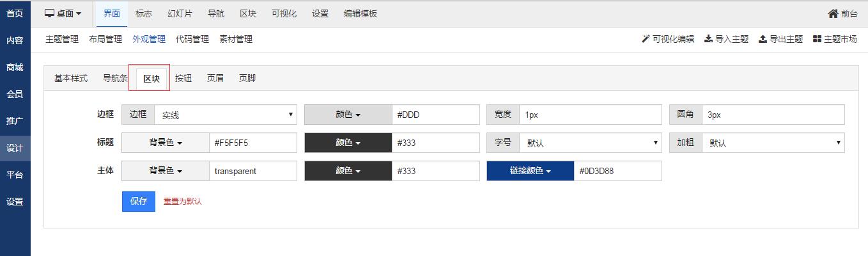Switch to the 按钮 tab

point(183,78)
